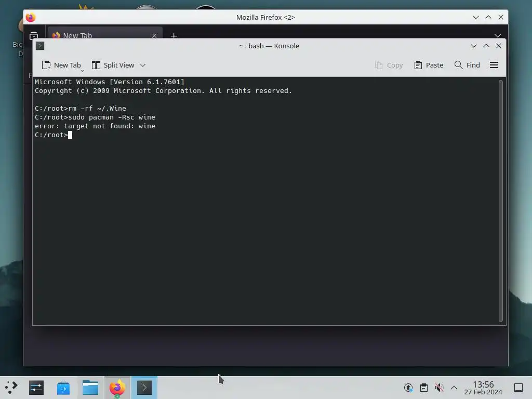
Task: Expand the New Tab profile dropdown arrow
Action: (82, 71)
